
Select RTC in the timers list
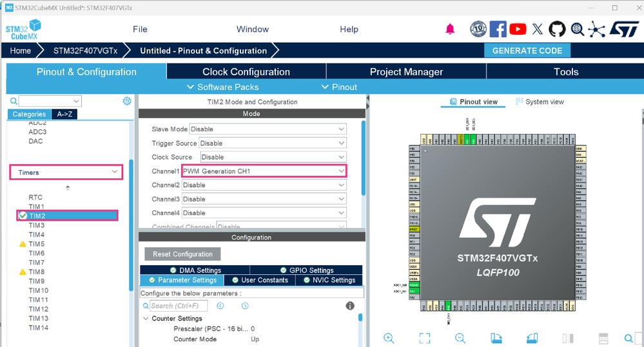[x=35, y=197]
